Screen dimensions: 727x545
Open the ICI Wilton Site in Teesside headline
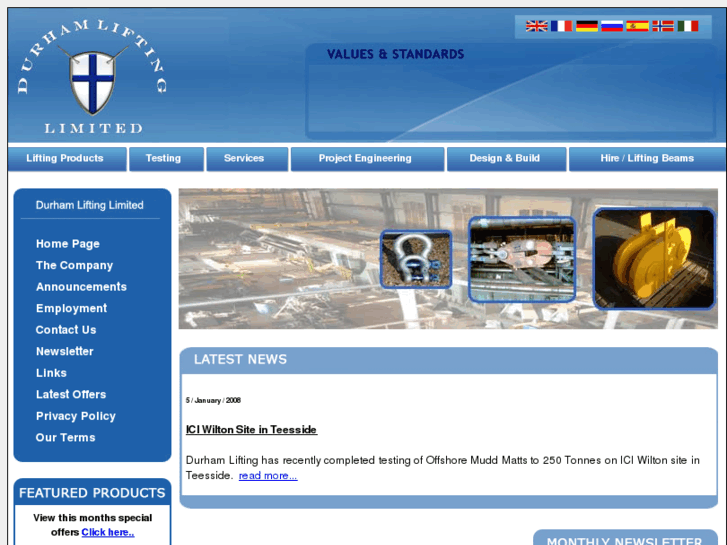pos(251,430)
